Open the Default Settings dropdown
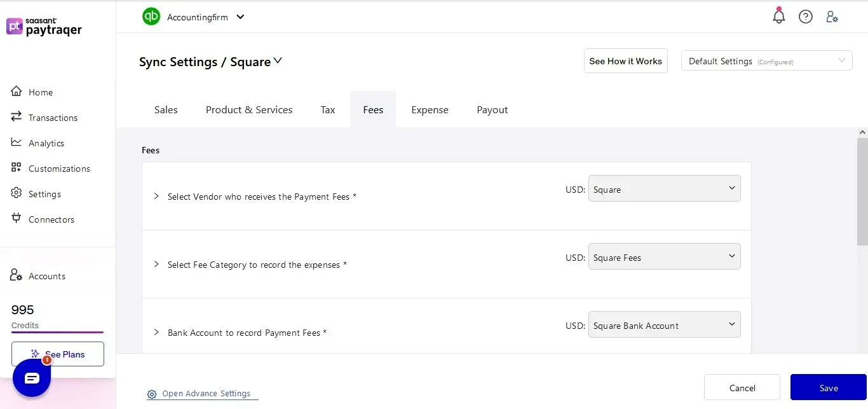This screenshot has height=409, width=868. (x=766, y=61)
